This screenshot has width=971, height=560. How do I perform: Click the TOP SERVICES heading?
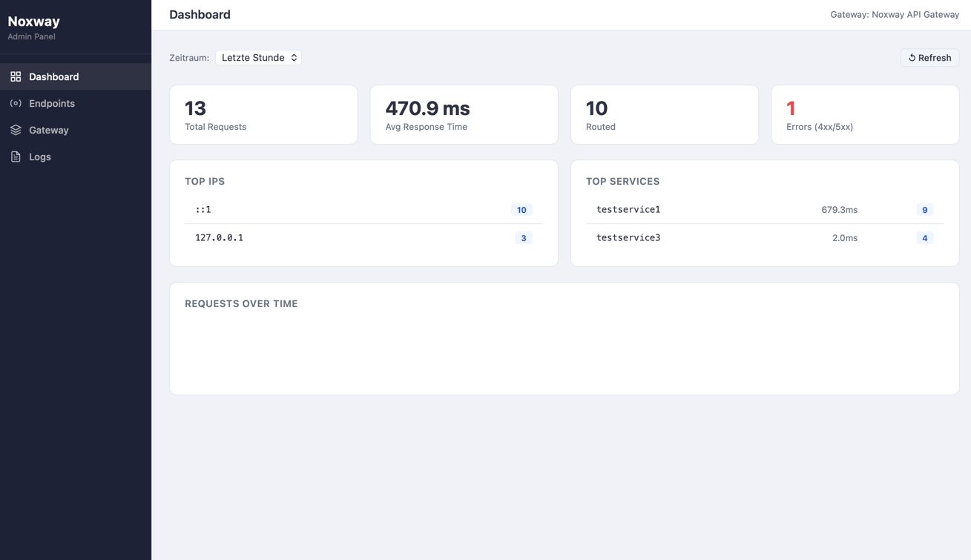pyautogui.click(x=622, y=181)
